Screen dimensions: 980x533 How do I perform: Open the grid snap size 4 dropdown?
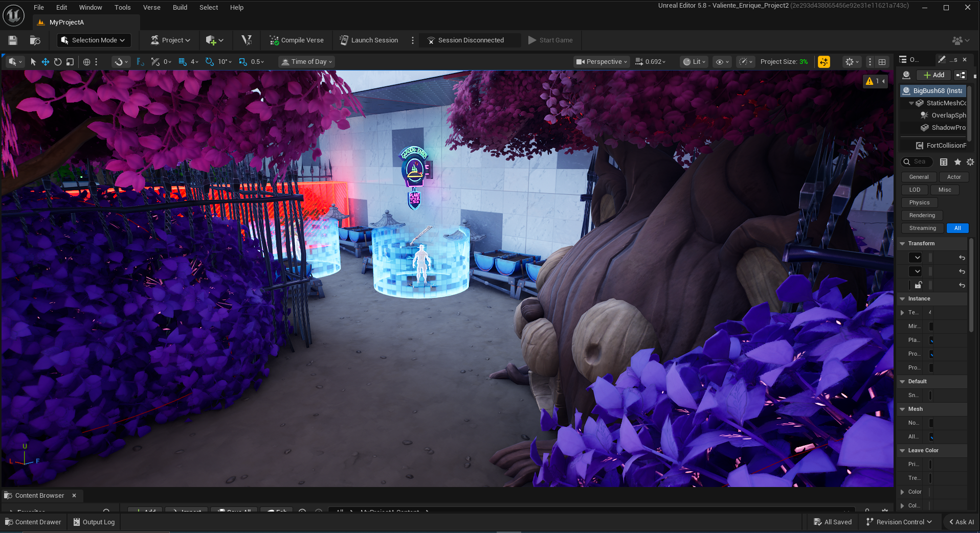(194, 62)
